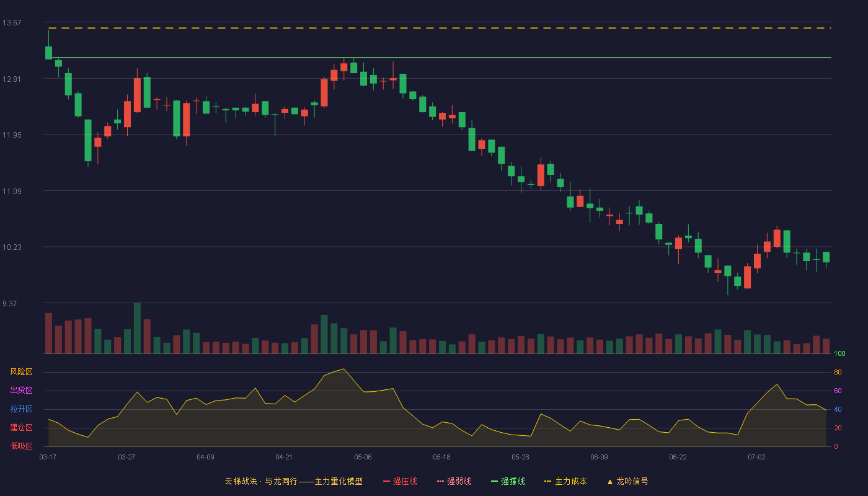Click the 07-02 date axis label
868x496 pixels.
[756, 457]
